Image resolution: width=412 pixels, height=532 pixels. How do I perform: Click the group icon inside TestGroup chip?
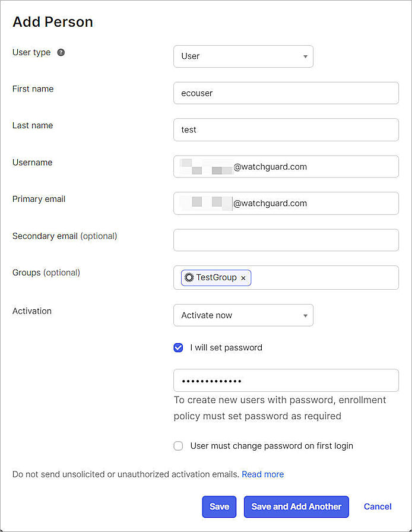(188, 277)
